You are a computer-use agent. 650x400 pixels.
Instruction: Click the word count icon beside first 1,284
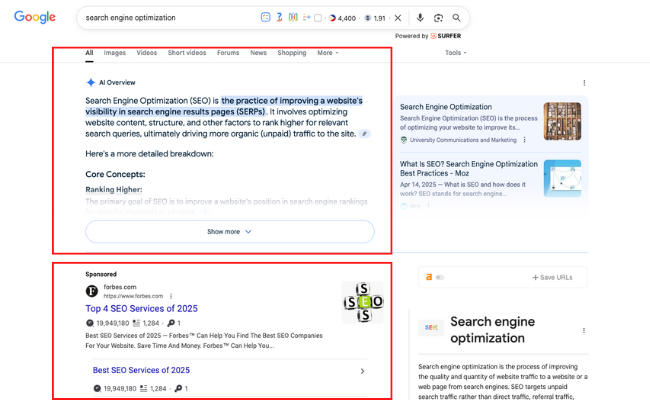pyautogui.click(x=136, y=323)
